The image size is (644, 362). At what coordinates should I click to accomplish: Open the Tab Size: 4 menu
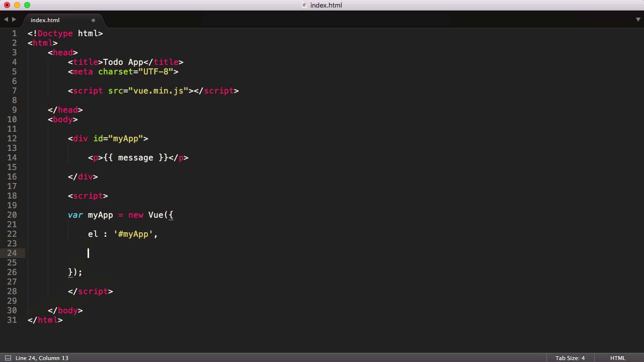pos(570,358)
